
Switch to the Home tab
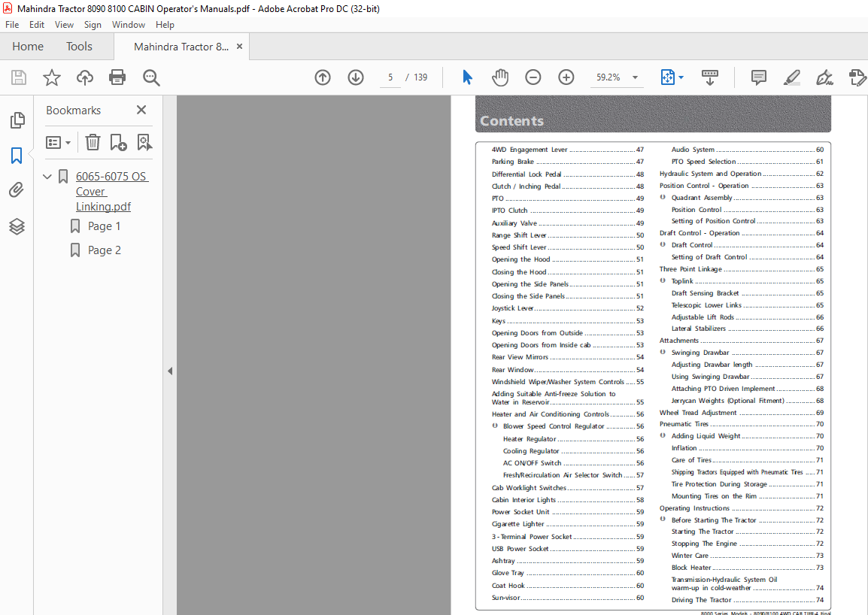(28, 47)
